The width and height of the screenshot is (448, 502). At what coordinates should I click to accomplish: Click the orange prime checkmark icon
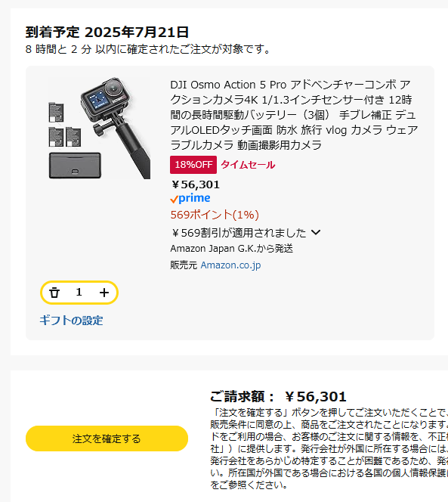click(174, 200)
